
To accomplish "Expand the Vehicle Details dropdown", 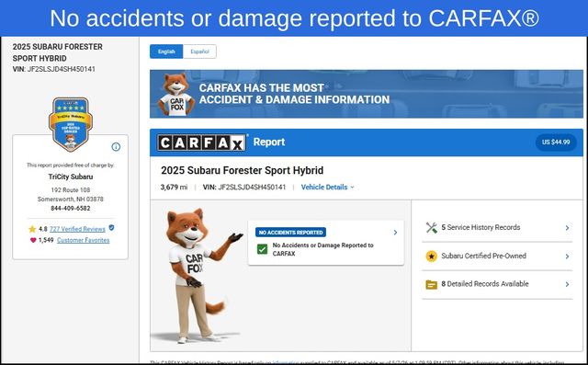I will coord(327,188).
